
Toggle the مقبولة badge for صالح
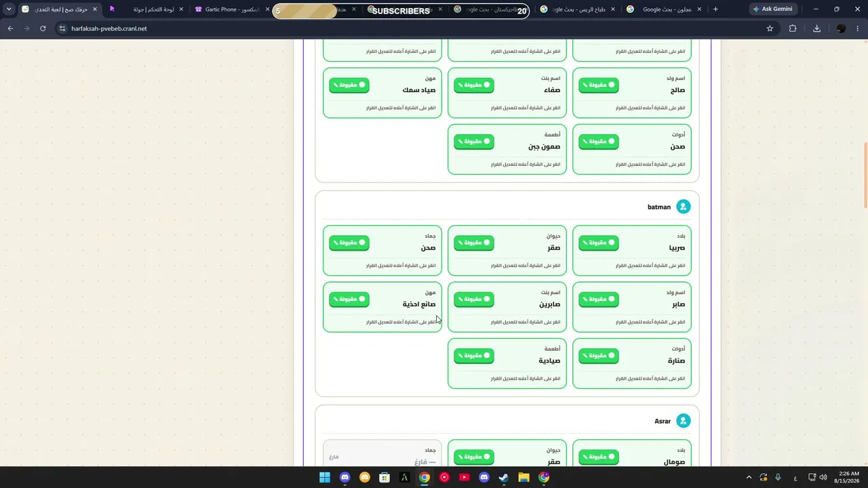598,85
